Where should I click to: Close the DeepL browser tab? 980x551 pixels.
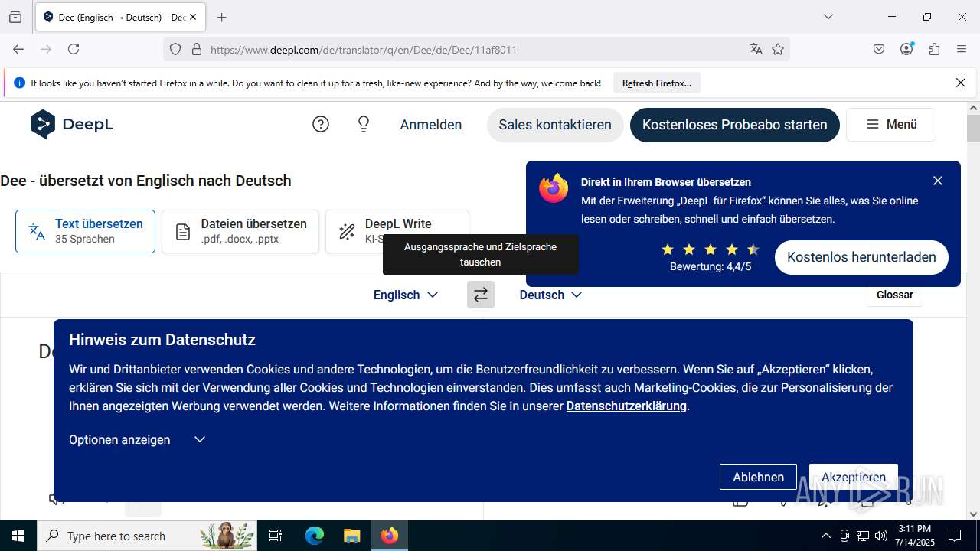point(193,17)
